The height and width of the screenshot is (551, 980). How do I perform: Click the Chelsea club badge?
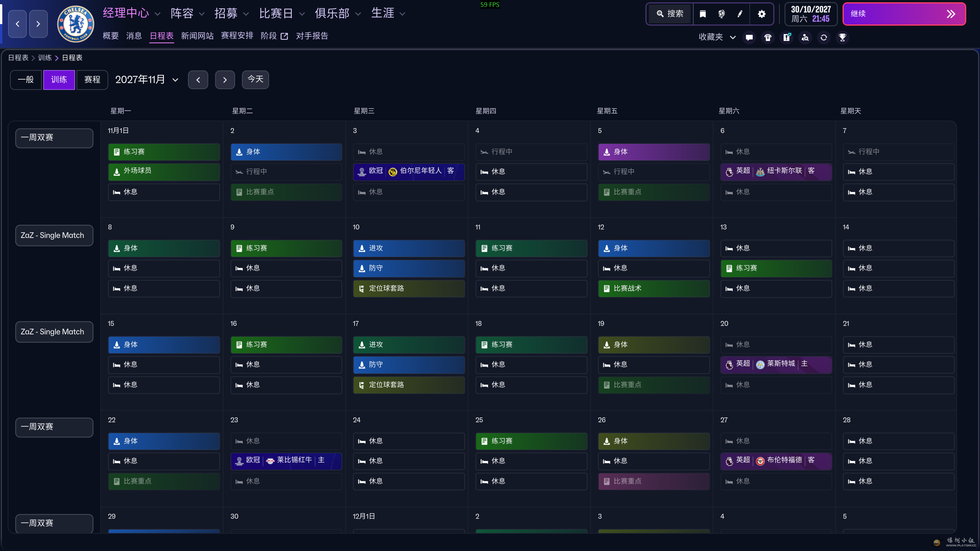(75, 24)
